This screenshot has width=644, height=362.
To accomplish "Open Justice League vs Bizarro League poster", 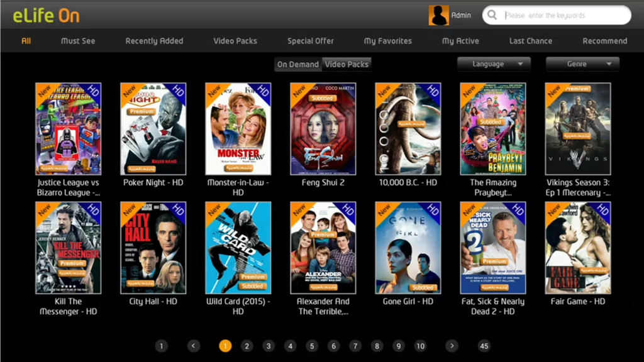I will pyautogui.click(x=68, y=129).
